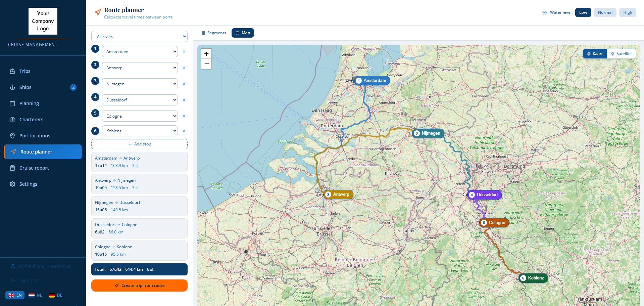The image size is (644, 306).
Task: Open the Antwerp stop dropdown
Action: pyautogui.click(x=140, y=68)
